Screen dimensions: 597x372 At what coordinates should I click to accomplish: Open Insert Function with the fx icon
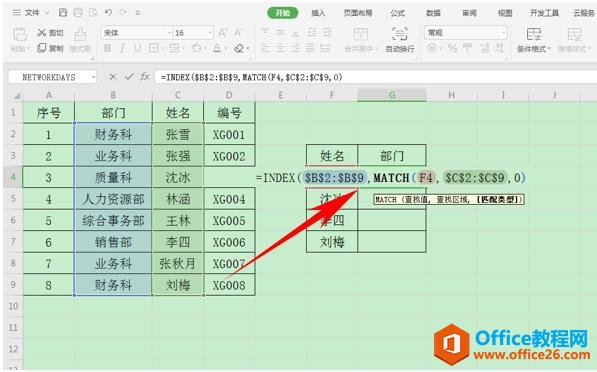[145, 77]
